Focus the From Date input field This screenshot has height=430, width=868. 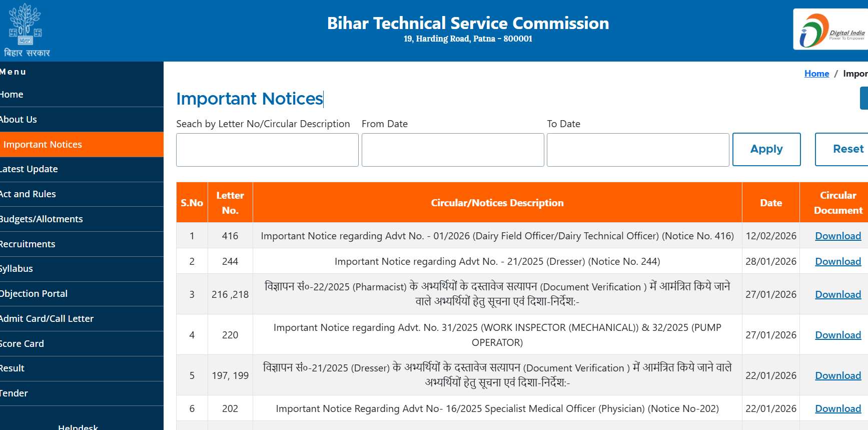click(452, 150)
